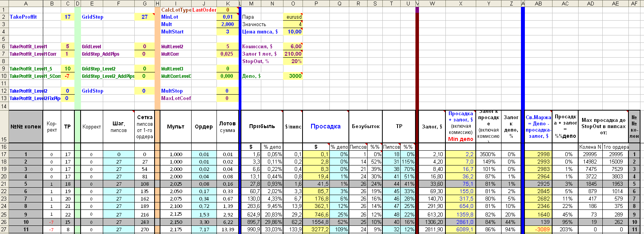Click the GridStep value cell showing 27 in row 2
644x234 pixels.
pos(144,17)
